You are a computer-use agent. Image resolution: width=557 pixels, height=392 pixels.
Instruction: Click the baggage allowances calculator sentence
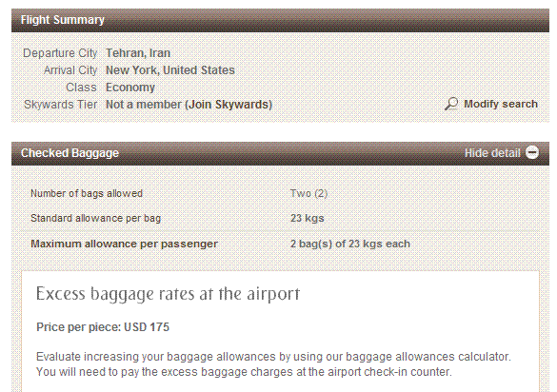tap(273, 357)
